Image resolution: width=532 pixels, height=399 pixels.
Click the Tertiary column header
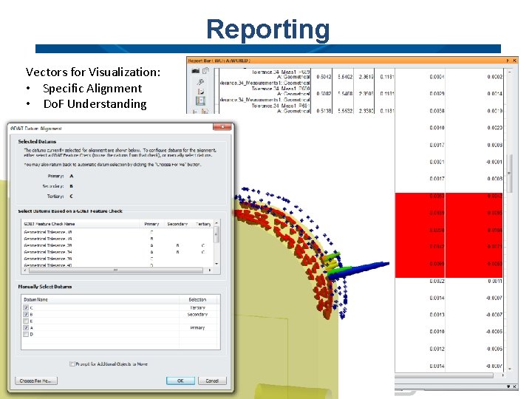point(202,224)
